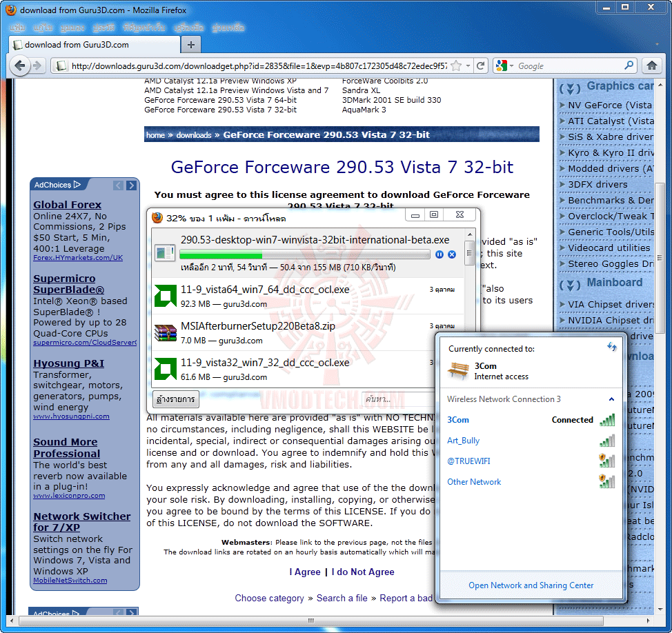Click the 'home' breadcrumb link
This screenshot has height=633, width=672.
(155, 135)
